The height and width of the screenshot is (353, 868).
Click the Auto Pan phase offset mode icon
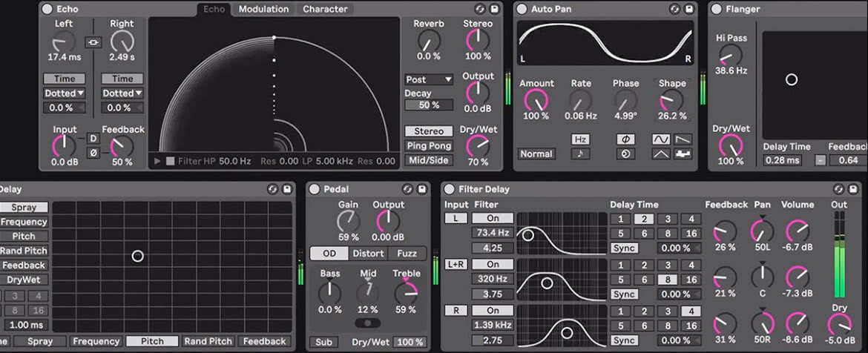(625, 139)
